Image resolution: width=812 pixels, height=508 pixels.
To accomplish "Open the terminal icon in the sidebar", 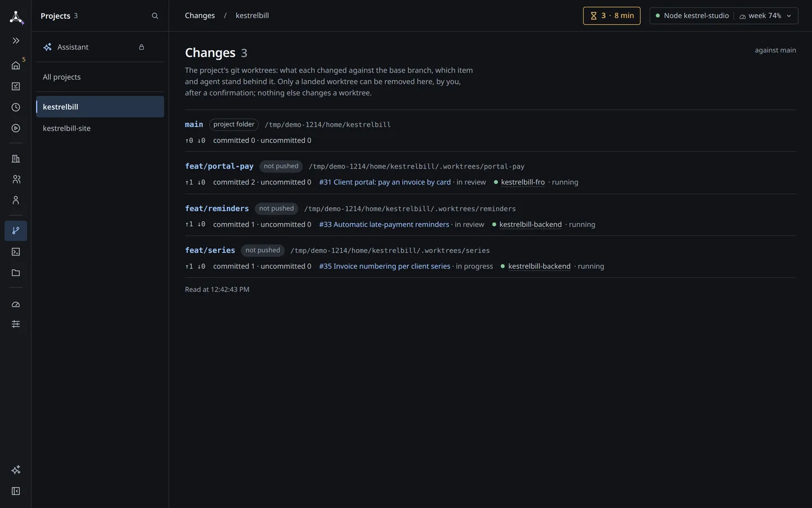I will tap(16, 252).
